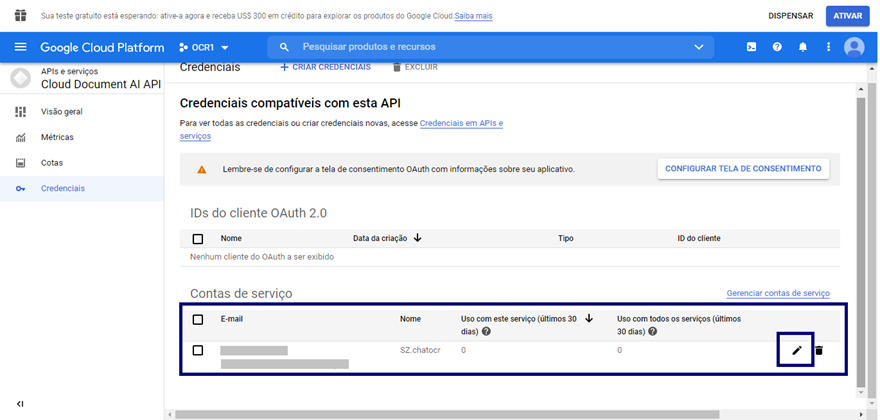Edit the SZ.chatocr service account pencil

[796, 350]
